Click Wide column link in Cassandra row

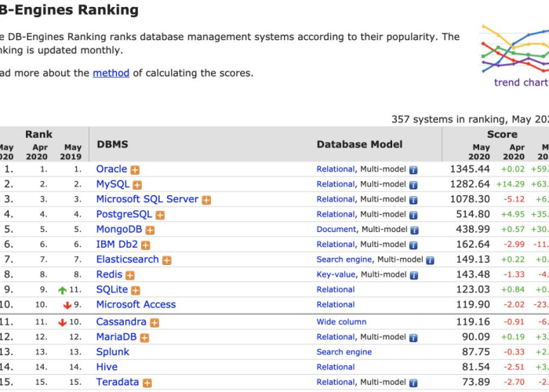click(341, 322)
